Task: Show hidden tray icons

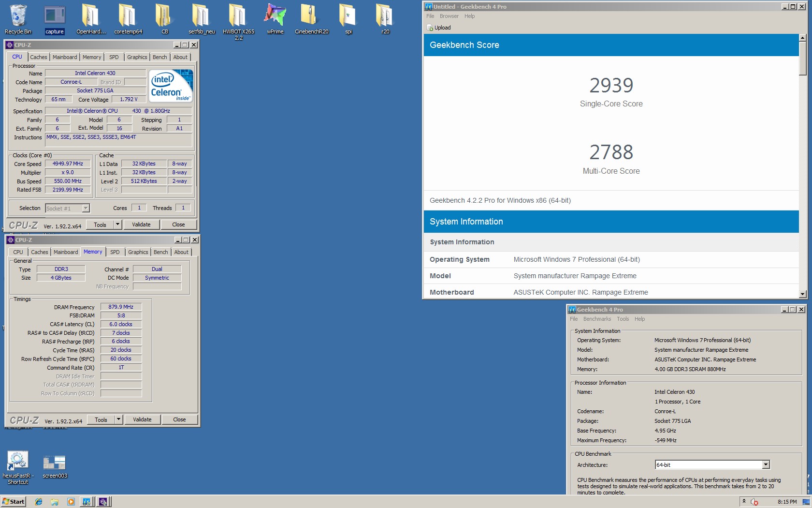Action: [x=744, y=502]
